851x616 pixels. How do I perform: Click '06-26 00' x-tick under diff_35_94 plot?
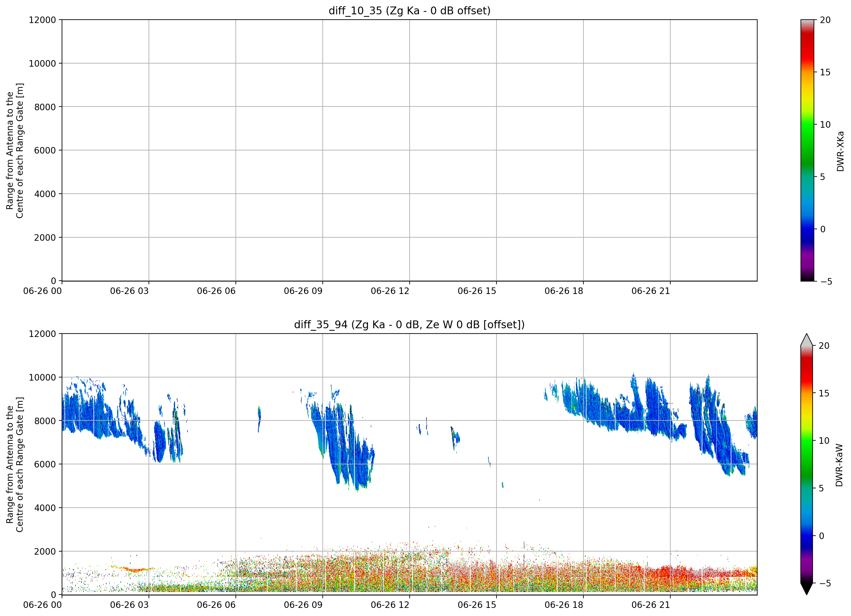point(42,605)
